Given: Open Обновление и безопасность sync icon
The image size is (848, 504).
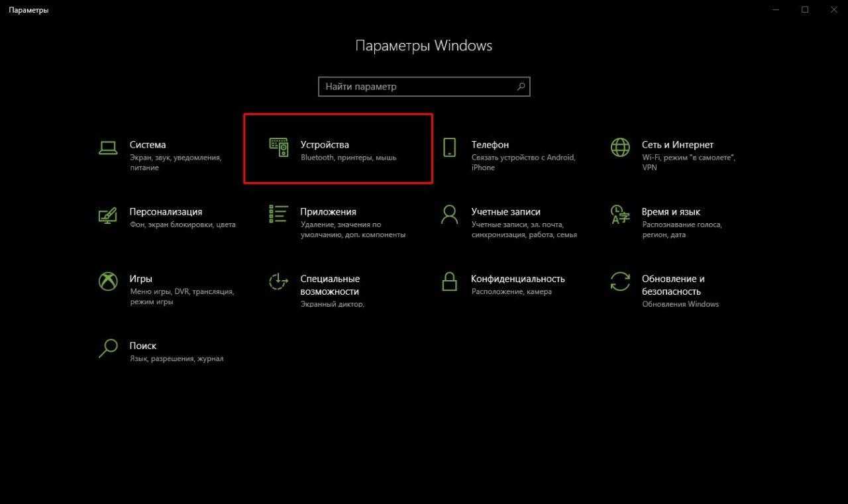Looking at the screenshot, I should [620, 281].
